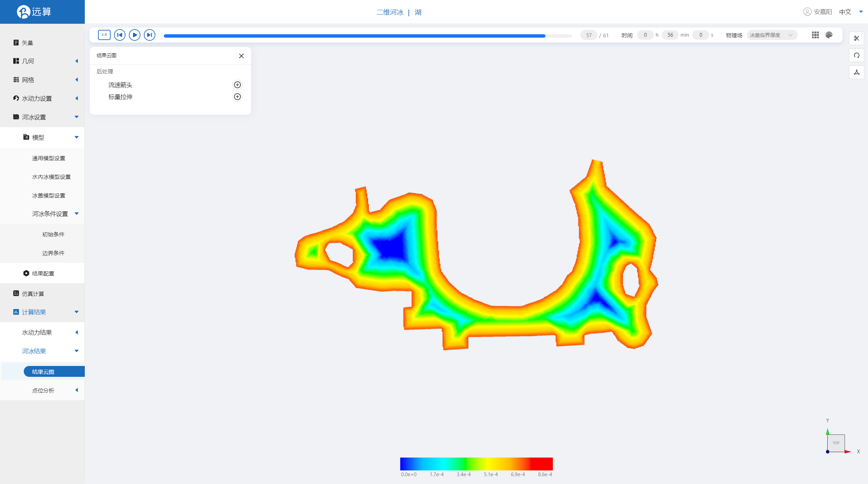This screenshot has width=868, height=484.
Task: Jump to previous frame button
Action: pos(120,35)
